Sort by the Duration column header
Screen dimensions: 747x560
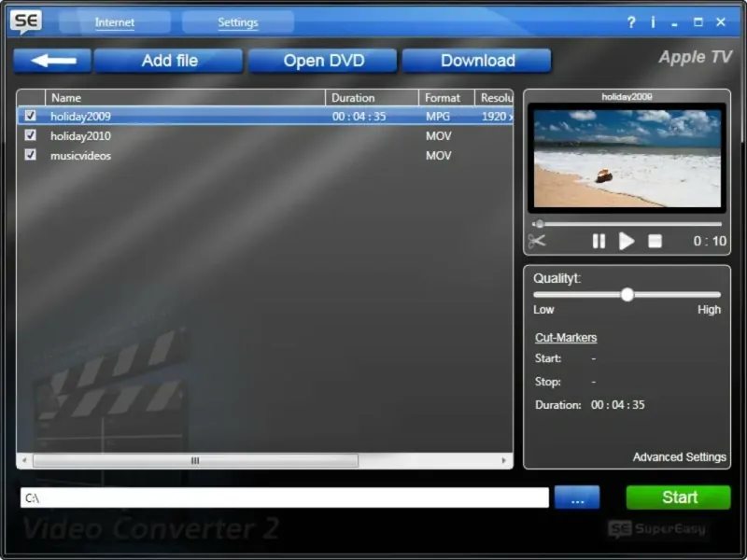point(372,98)
